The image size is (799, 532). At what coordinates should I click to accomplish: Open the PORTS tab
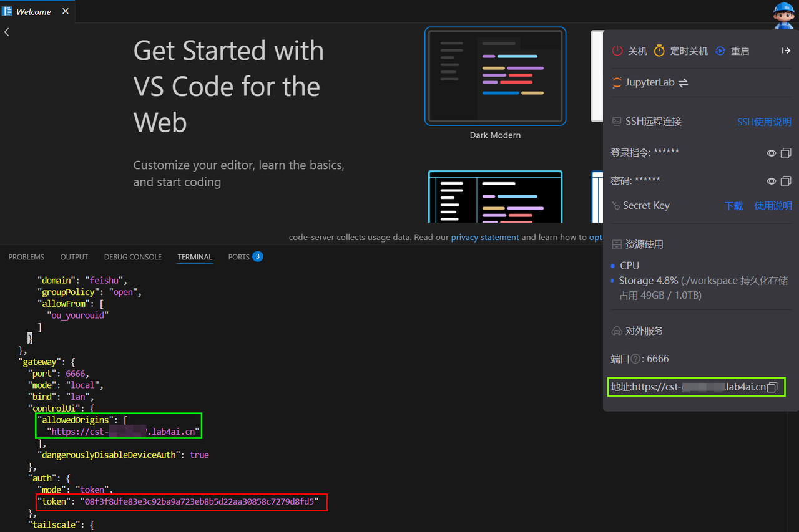pos(245,257)
